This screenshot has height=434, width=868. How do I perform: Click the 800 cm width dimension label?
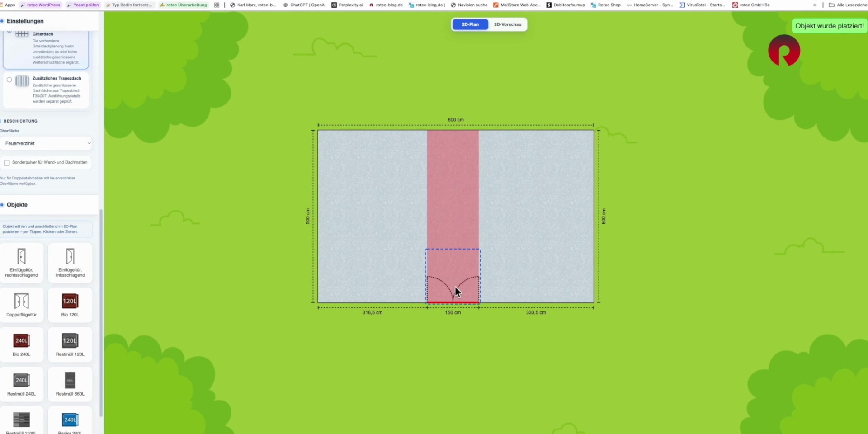(x=456, y=120)
